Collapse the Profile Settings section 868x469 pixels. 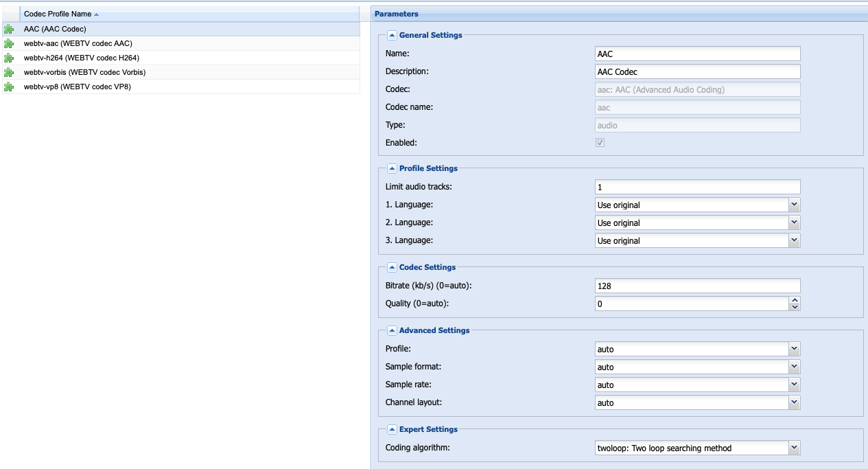click(392, 168)
